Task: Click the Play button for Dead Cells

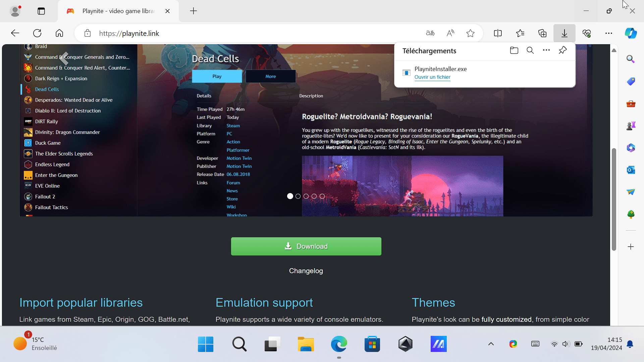Action: 217,76
